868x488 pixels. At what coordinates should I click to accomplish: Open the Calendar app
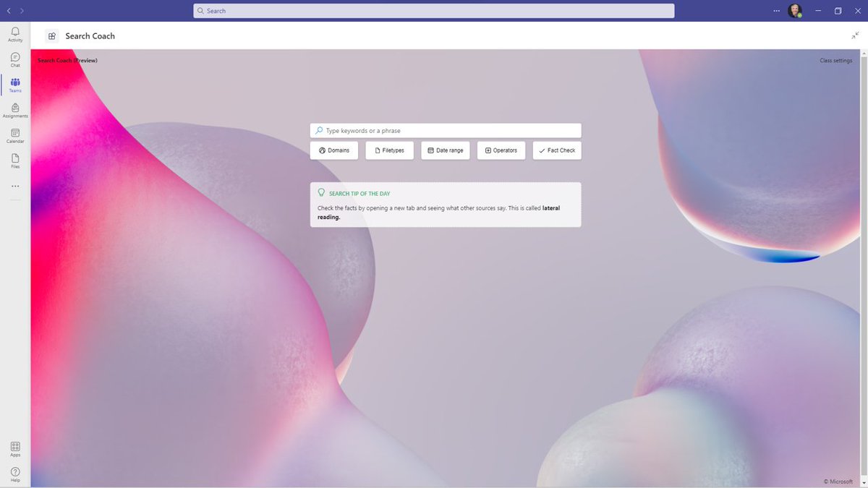click(x=15, y=136)
